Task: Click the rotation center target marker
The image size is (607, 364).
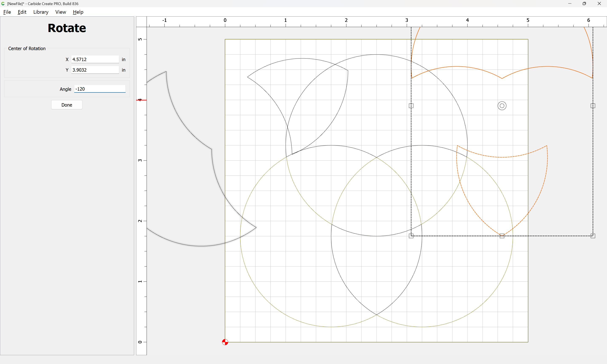Action: (502, 106)
